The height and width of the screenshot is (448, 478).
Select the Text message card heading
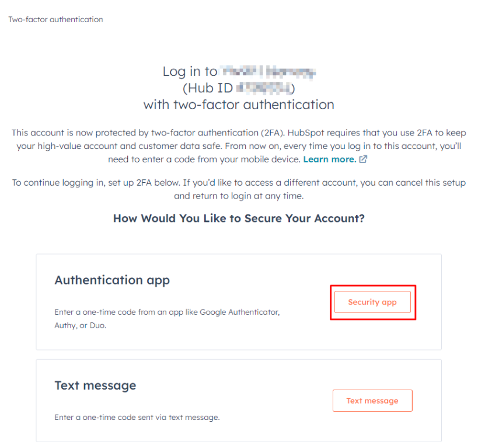[x=95, y=386]
